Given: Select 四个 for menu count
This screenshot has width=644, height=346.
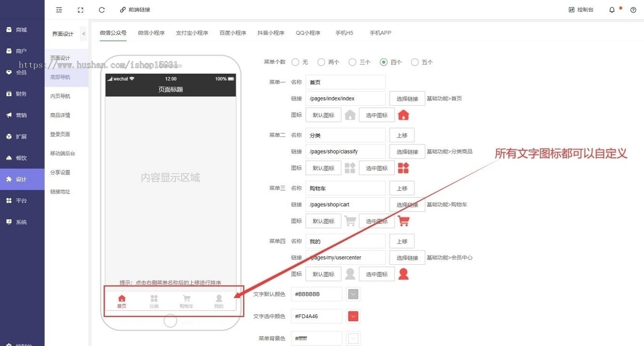Looking at the screenshot, I should [383, 62].
